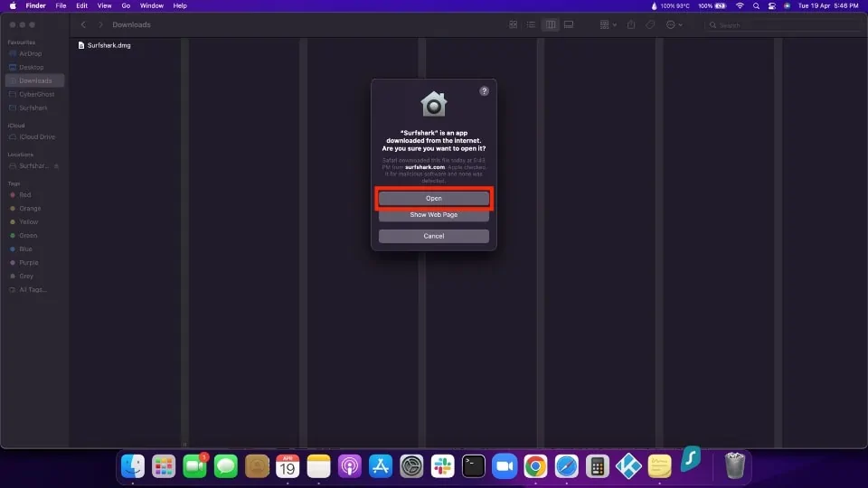Open Zoom from the Dock

pyautogui.click(x=505, y=466)
